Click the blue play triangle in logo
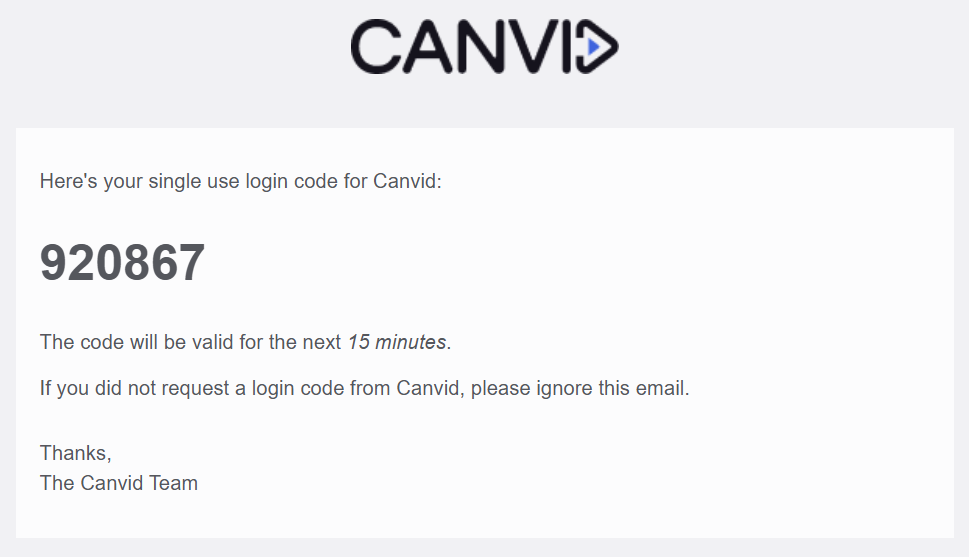Image resolution: width=969 pixels, height=557 pixels. coord(594,47)
